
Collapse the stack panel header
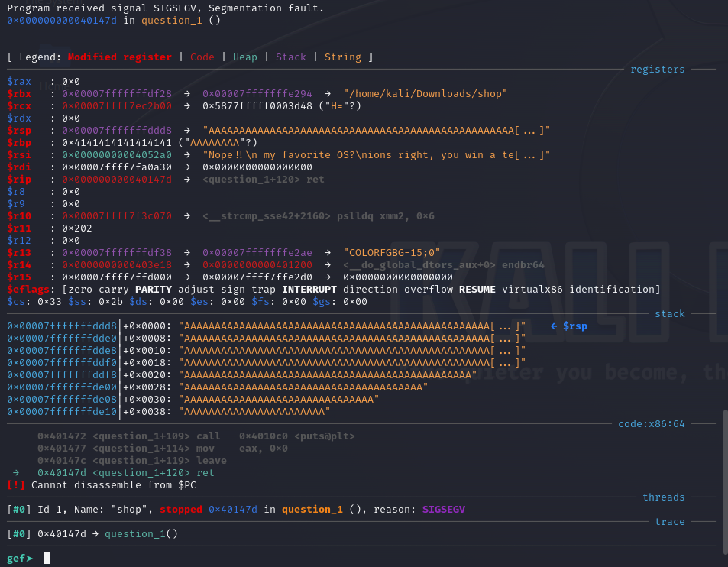pyautogui.click(x=670, y=313)
